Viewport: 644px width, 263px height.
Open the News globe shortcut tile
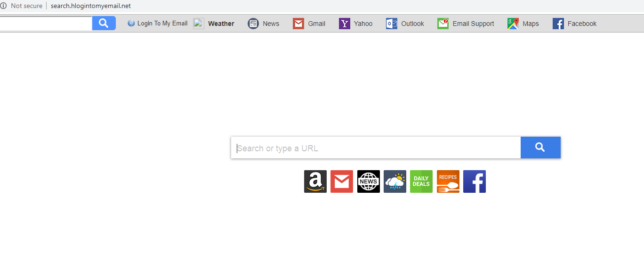pos(369,181)
